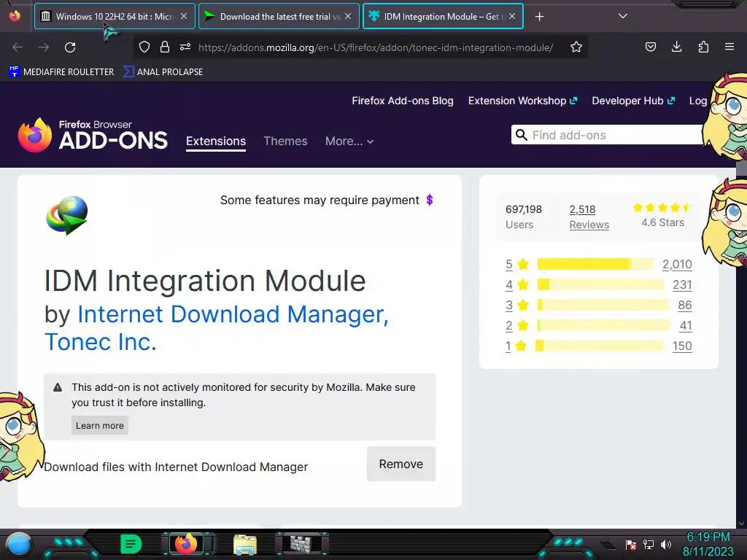This screenshot has height=560, width=747.
Task: Open the green notes app on taskbar
Action: pos(131,544)
